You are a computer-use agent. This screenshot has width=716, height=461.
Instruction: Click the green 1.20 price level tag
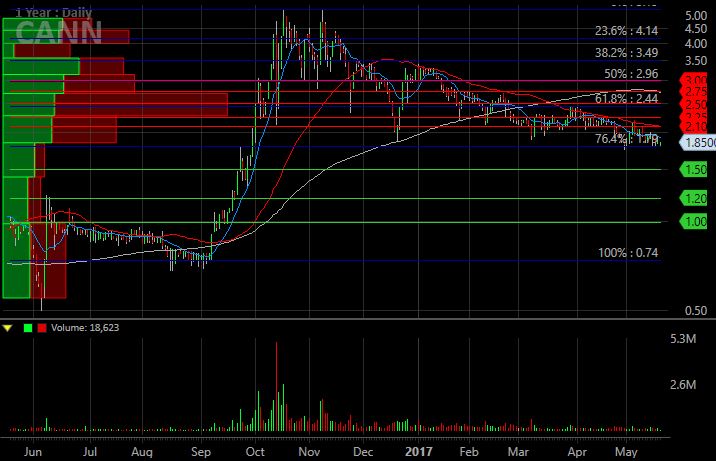coord(694,198)
